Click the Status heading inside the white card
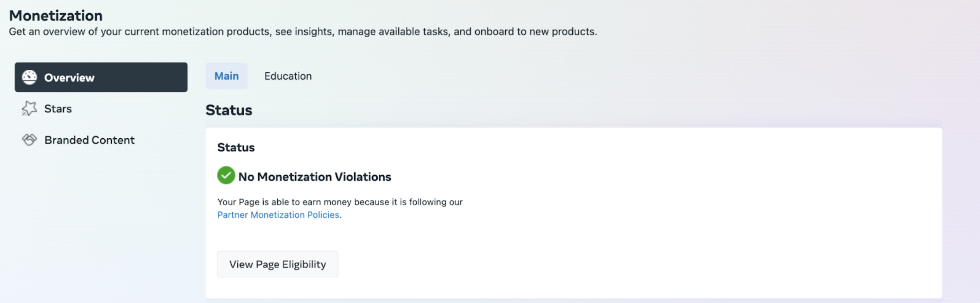 point(236,148)
